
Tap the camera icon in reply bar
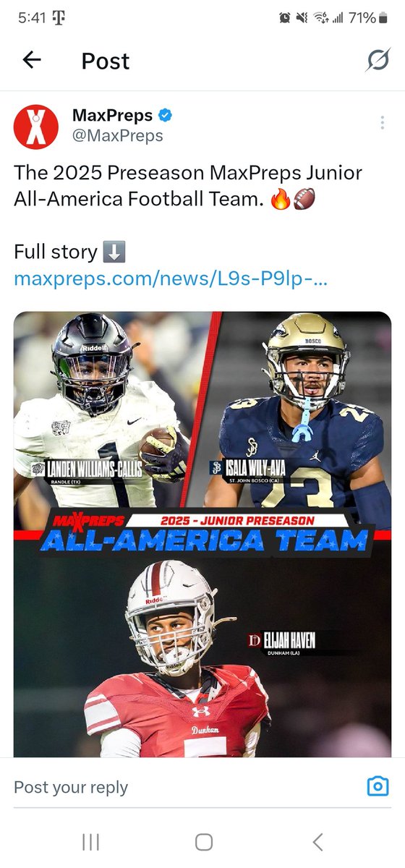coord(378,786)
